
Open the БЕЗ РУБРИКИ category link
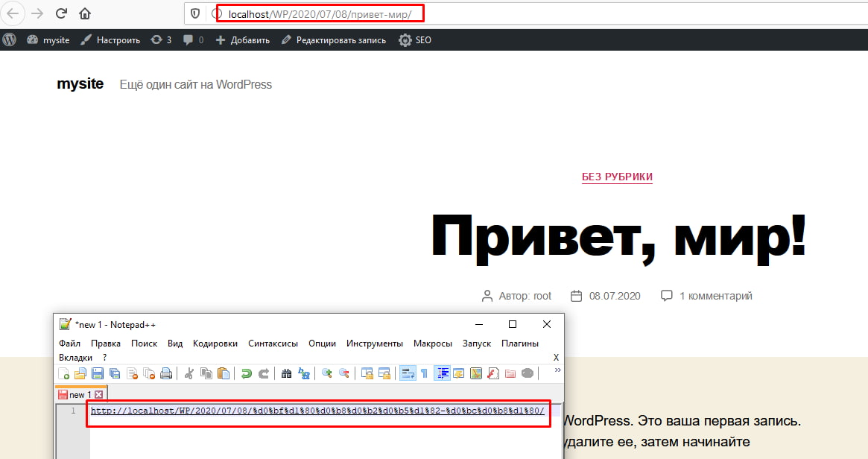point(617,177)
